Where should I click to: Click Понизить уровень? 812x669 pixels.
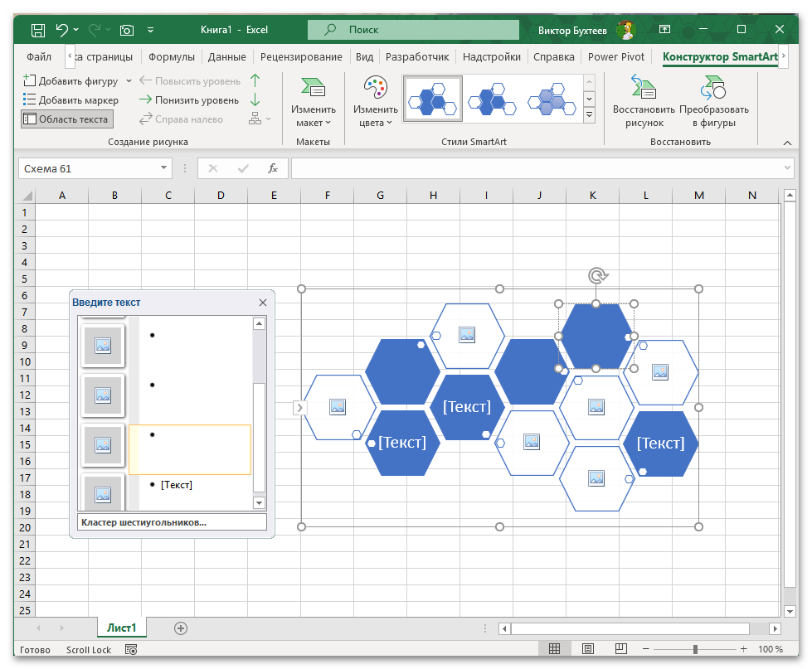tap(189, 99)
